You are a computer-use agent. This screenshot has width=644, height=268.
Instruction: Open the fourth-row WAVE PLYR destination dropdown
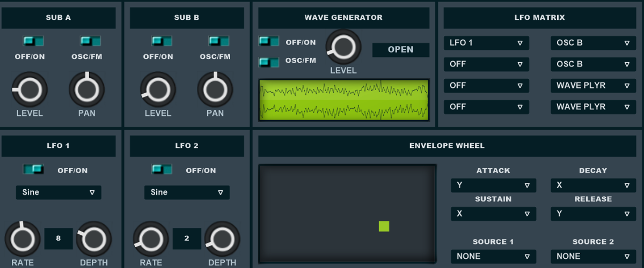click(594, 107)
